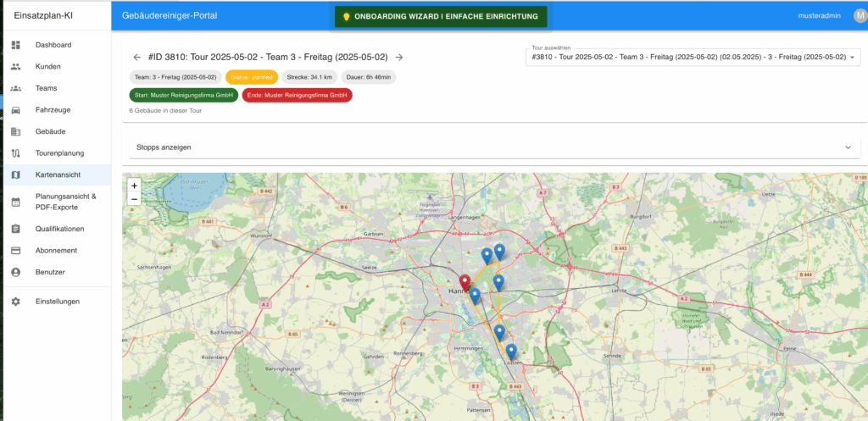Open the Tour auswählen dropdown
868x421 pixels.
click(x=693, y=57)
